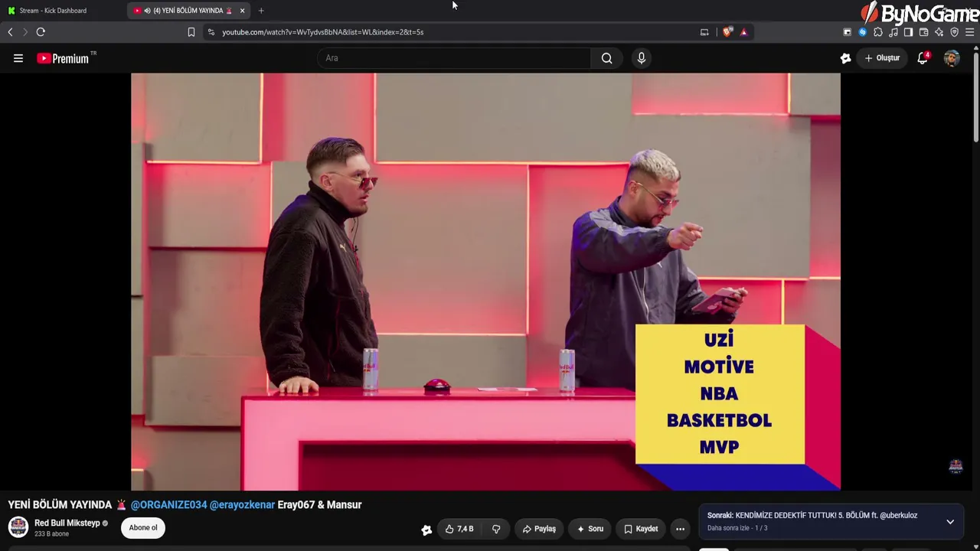Open picture-in-picture toolbar icon

847,32
